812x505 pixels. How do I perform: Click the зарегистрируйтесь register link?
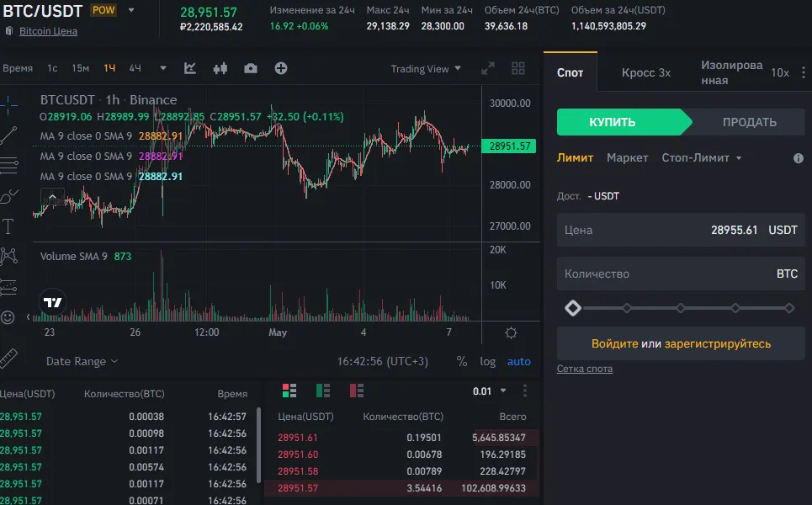pos(718,344)
